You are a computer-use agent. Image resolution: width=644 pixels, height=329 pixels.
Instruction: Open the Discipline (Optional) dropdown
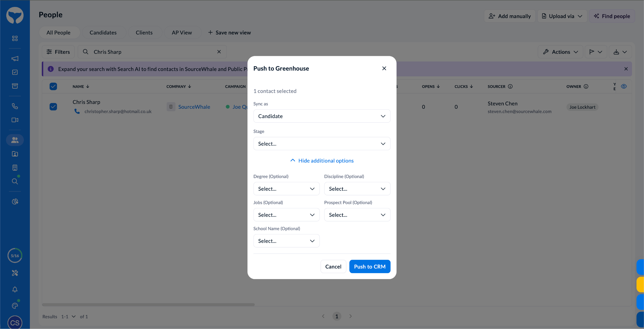357,189
